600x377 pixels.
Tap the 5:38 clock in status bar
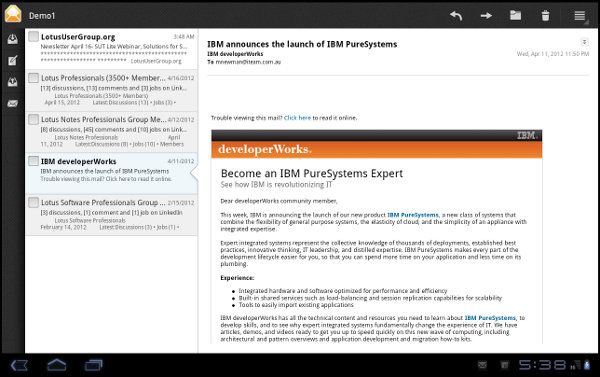(542, 365)
